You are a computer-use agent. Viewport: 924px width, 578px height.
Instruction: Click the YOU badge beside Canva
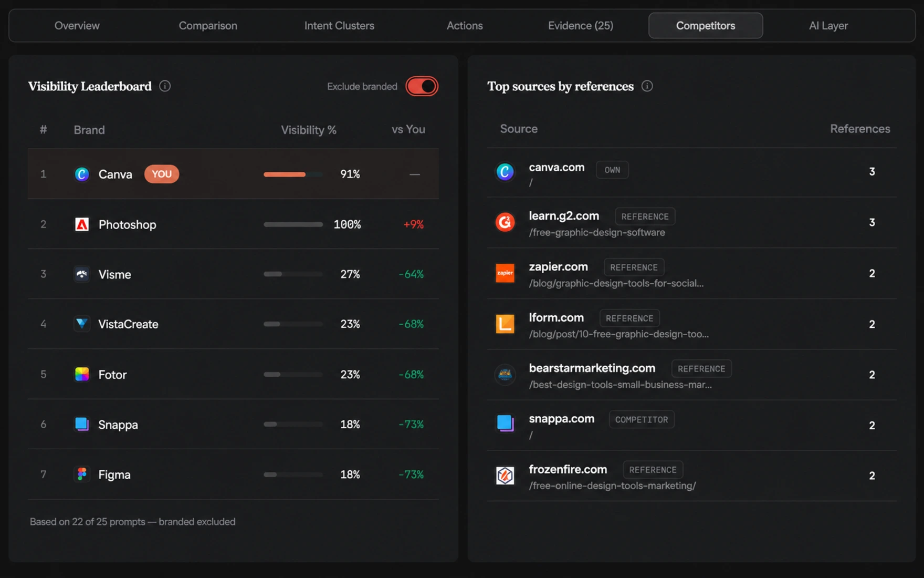tap(162, 174)
